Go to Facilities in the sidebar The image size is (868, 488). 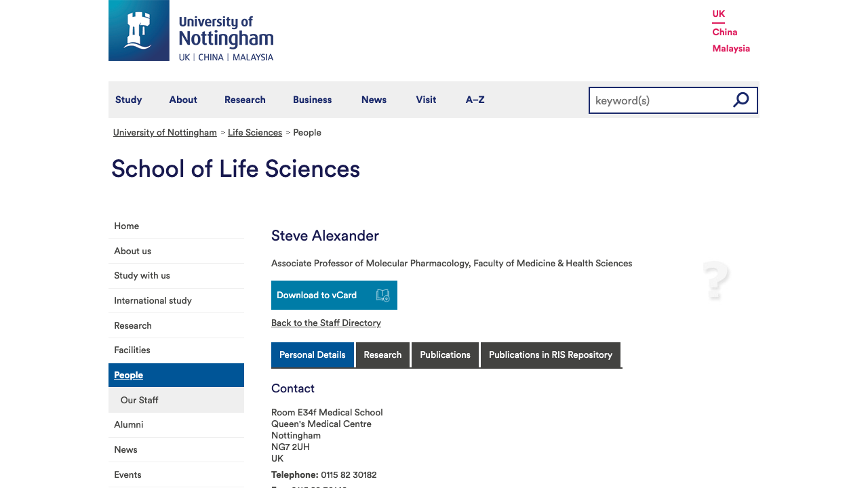[x=132, y=350]
